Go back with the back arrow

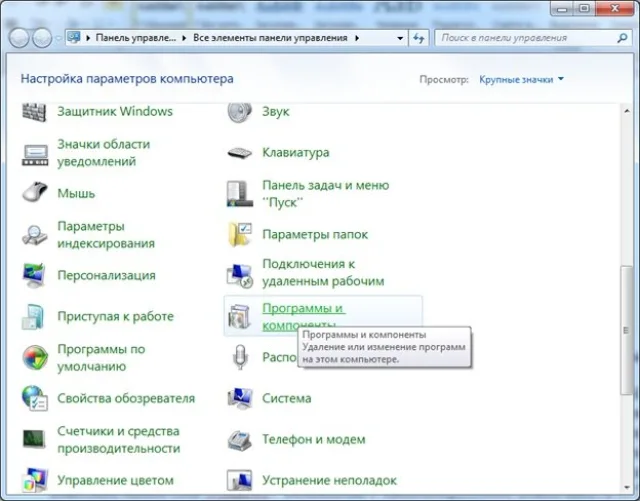click(19, 38)
